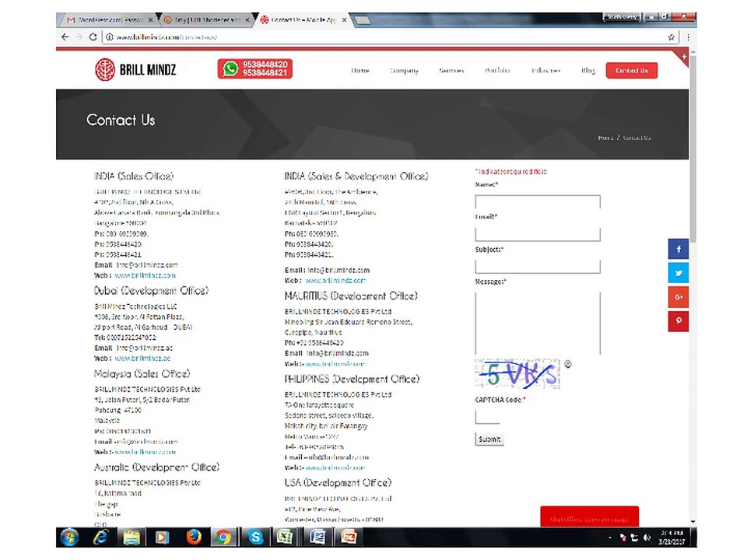The height and width of the screenshot is (560, 747).
Task: Refresh the CAPTCHA image
Action: pyautogui.click(x=568, y=364)
